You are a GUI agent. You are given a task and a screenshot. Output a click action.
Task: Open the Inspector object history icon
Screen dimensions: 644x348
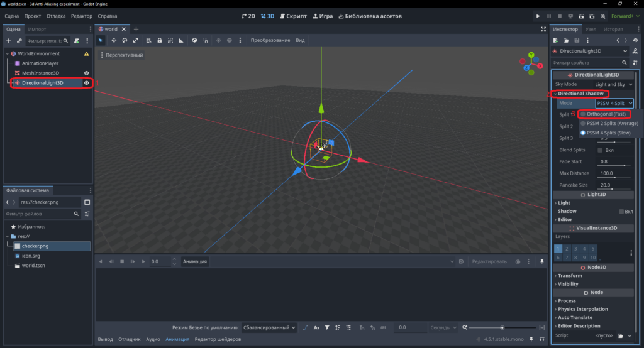tap(635, 40)
